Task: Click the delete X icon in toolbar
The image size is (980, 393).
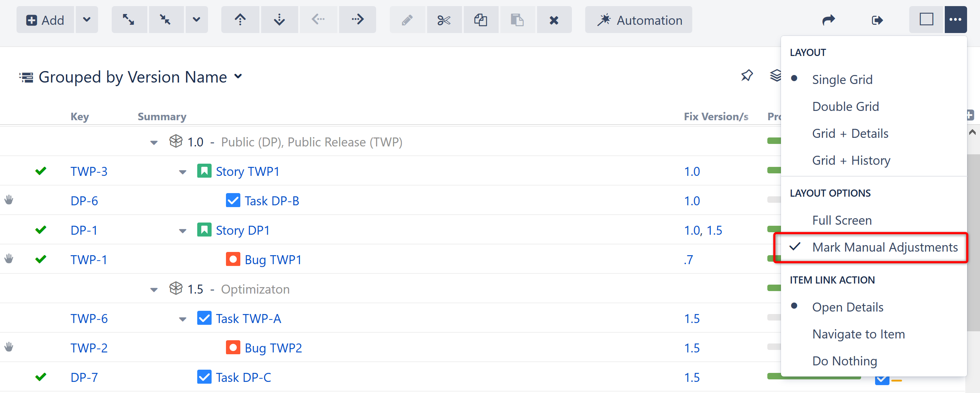Action: [554, 20]
